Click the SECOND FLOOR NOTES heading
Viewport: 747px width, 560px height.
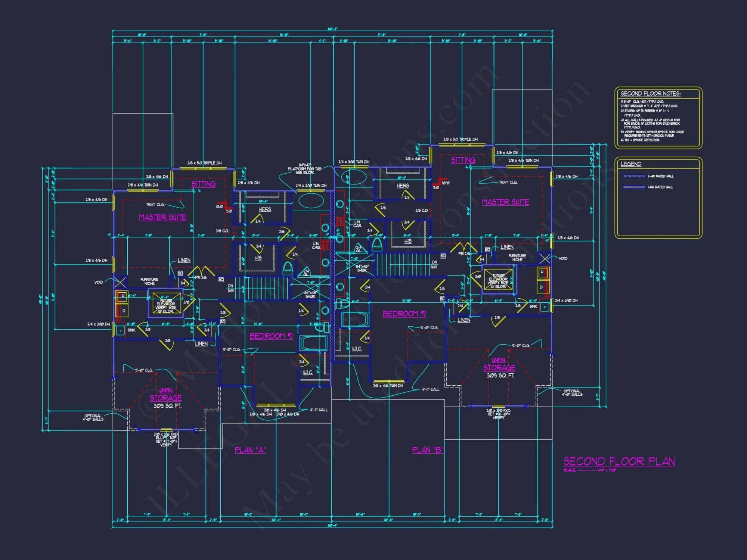pos(650,94)
